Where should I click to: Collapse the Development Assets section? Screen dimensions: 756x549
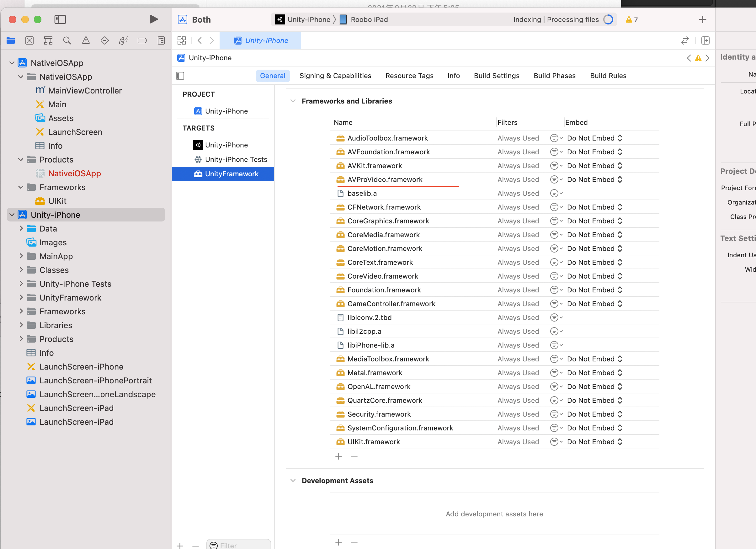point(293,480)
